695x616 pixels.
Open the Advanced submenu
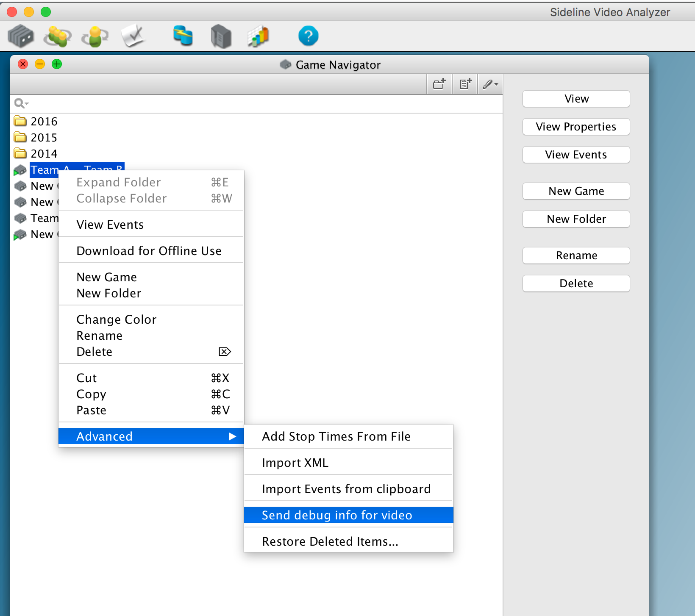point(151,436)
